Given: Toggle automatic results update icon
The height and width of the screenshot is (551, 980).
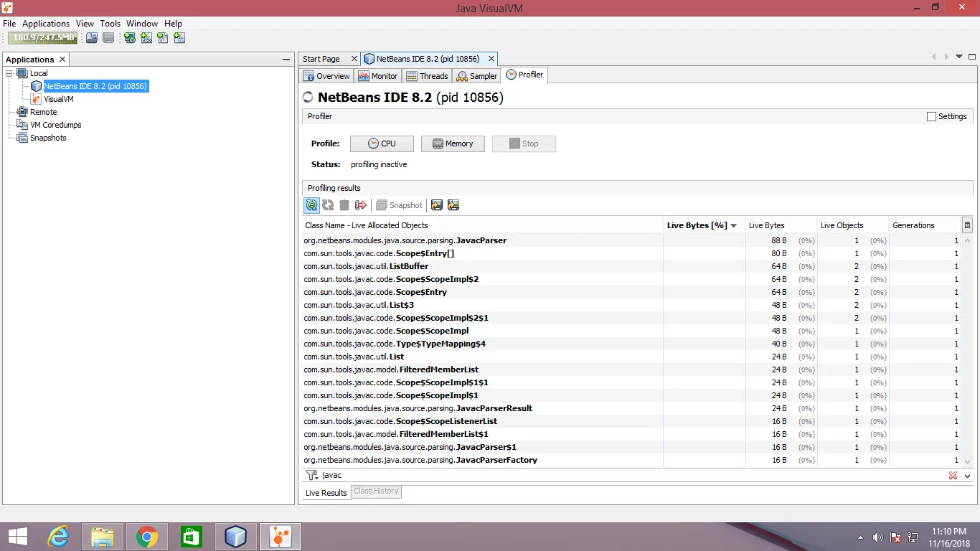Looking at the screenshot, I should click(x=311, y=205).
